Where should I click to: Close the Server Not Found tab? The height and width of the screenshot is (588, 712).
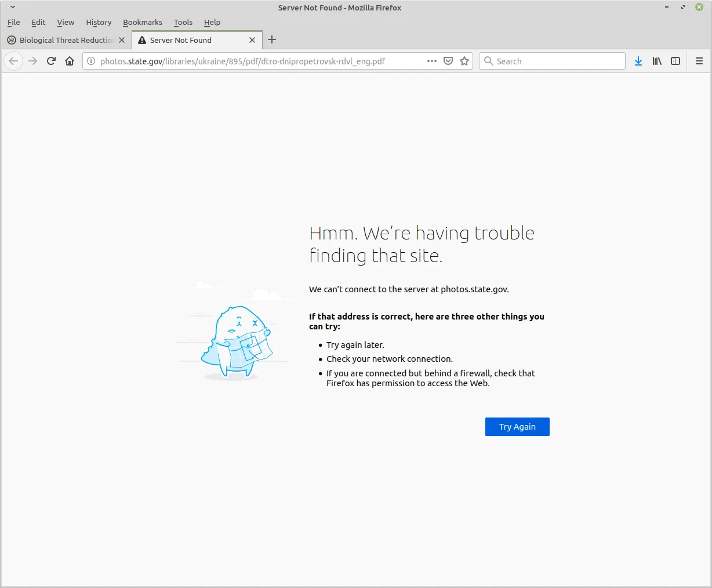252,40
